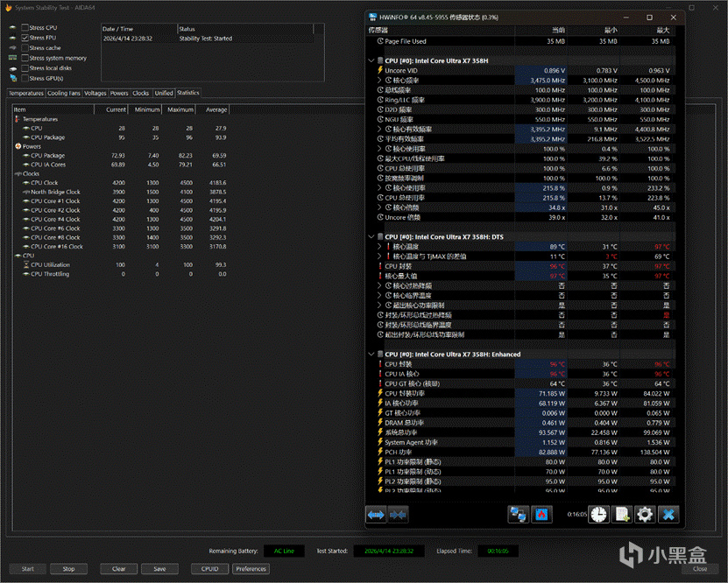Screen dimensions: 728x583
Task: Click chip icon beside North Bridge Clock
Action: [x=26, y=192]
